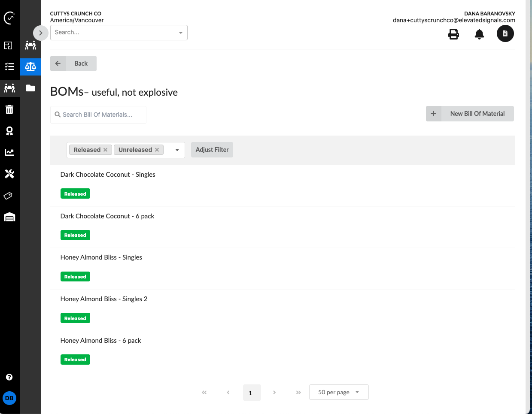Select the trash sidebar icon

tap(9, 109)
